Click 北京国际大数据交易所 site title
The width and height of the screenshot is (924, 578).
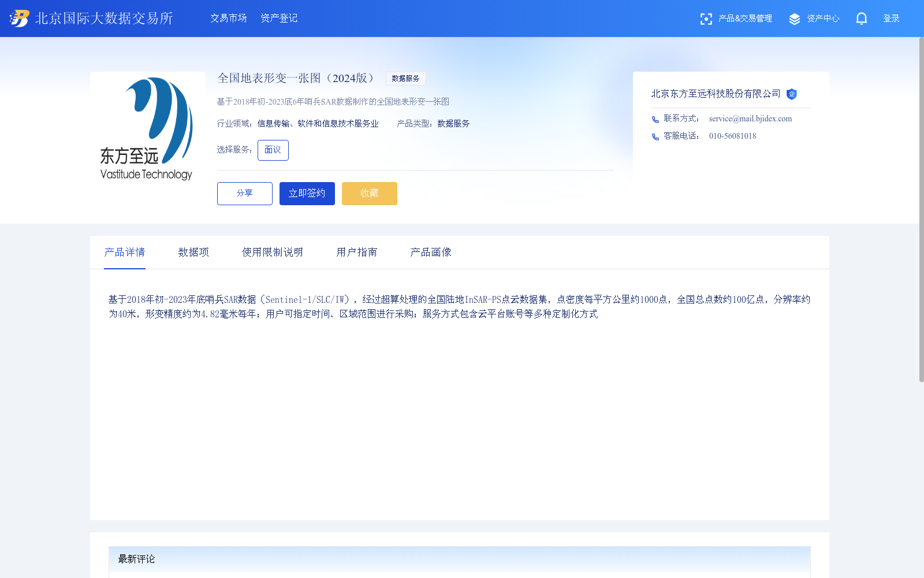click(x=104, y=18)
